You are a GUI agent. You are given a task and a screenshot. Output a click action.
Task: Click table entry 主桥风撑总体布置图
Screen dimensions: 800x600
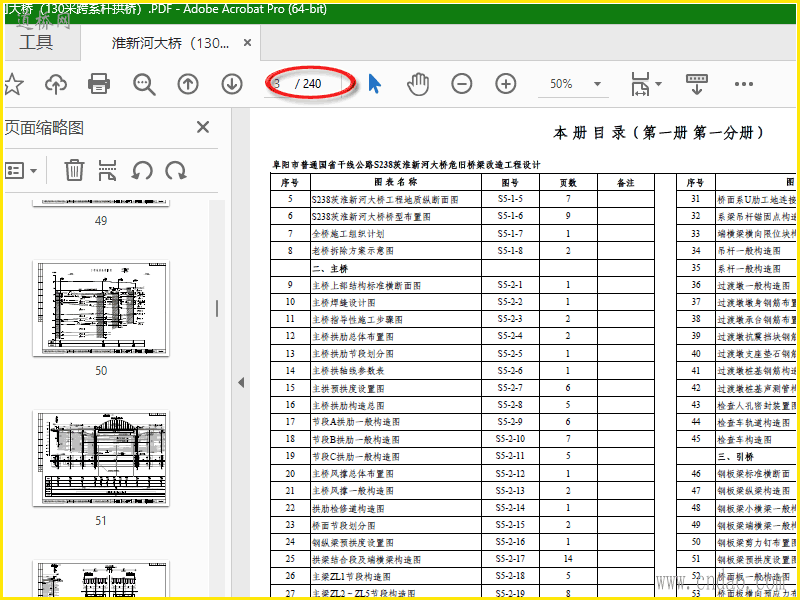[x=353, y=474]
